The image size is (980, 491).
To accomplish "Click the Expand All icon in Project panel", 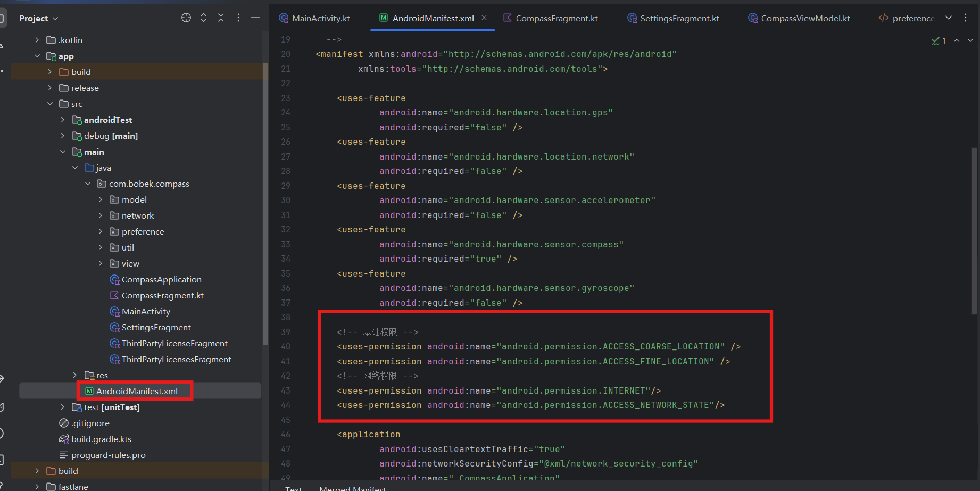I will click(204, 18).
